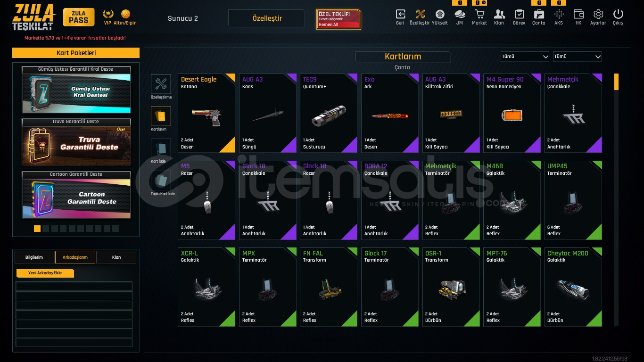The image size is (644, 362).
Task: Select the second card pack page dot
Action: click(x=46, y=229)
